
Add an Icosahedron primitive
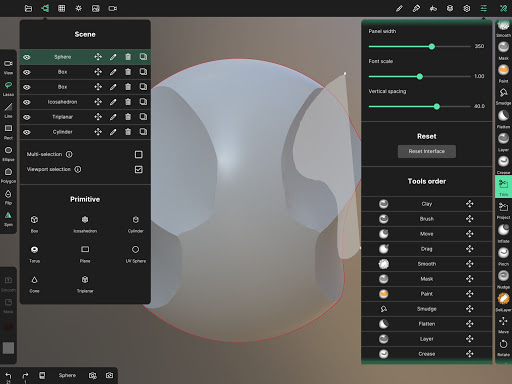coord(85,224)
